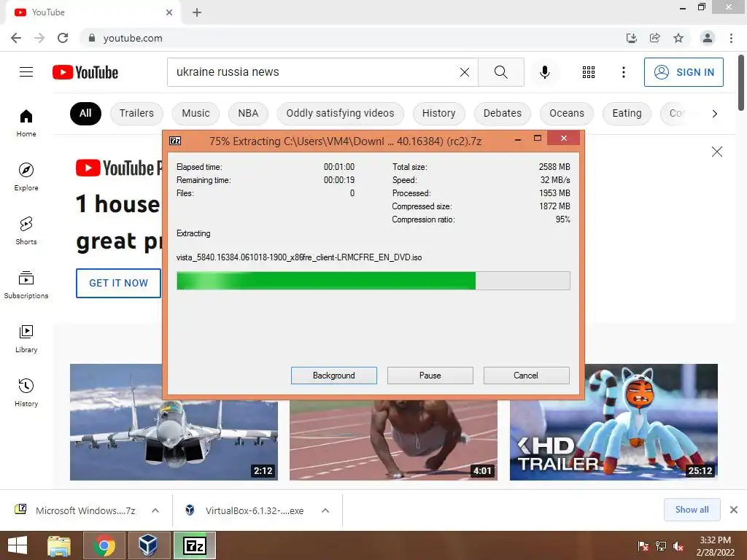Start voice search with microphone icon

coord(544,72)
